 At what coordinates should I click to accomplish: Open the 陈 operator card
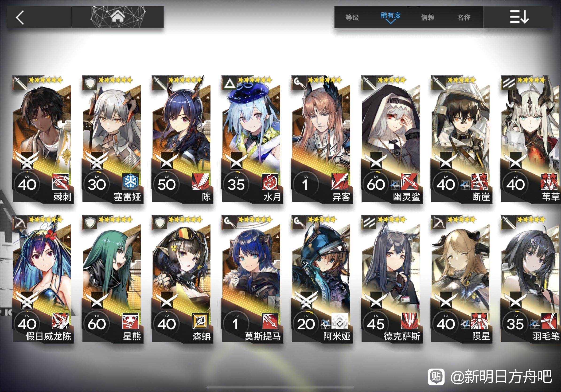183,139
